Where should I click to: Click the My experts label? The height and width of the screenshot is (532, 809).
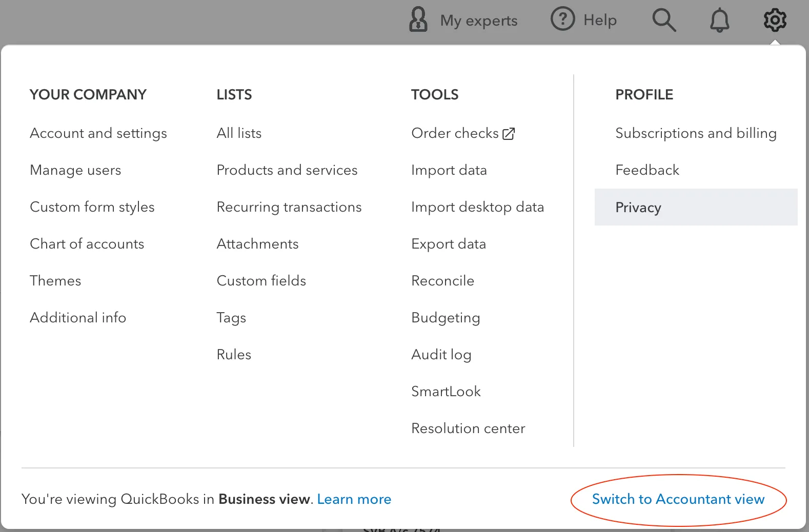tap(479, 21)
